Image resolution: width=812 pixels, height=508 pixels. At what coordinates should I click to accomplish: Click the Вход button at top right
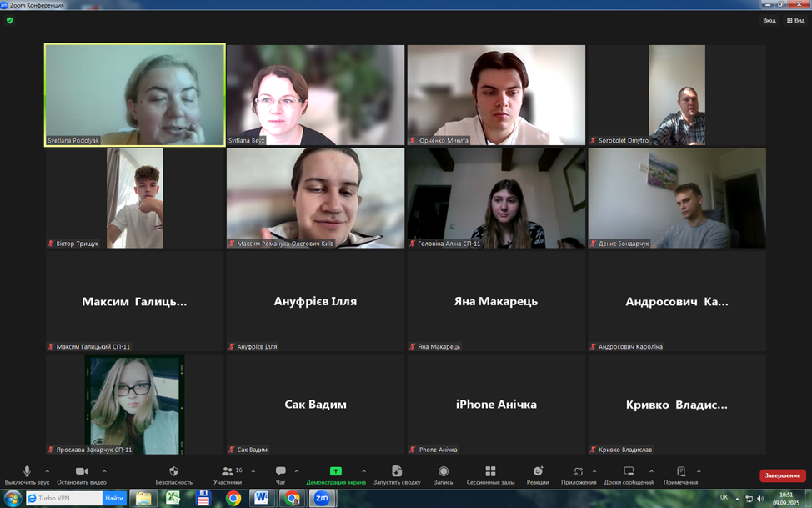click(769, 20)
